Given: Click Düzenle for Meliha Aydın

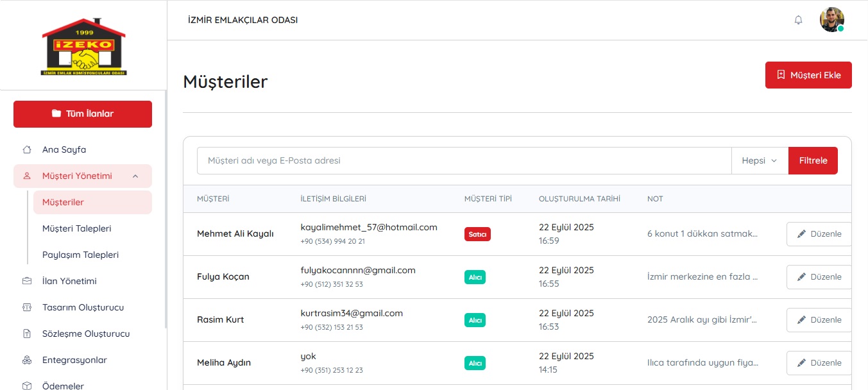Looking at the screenshot, I should tap(819, 363).
